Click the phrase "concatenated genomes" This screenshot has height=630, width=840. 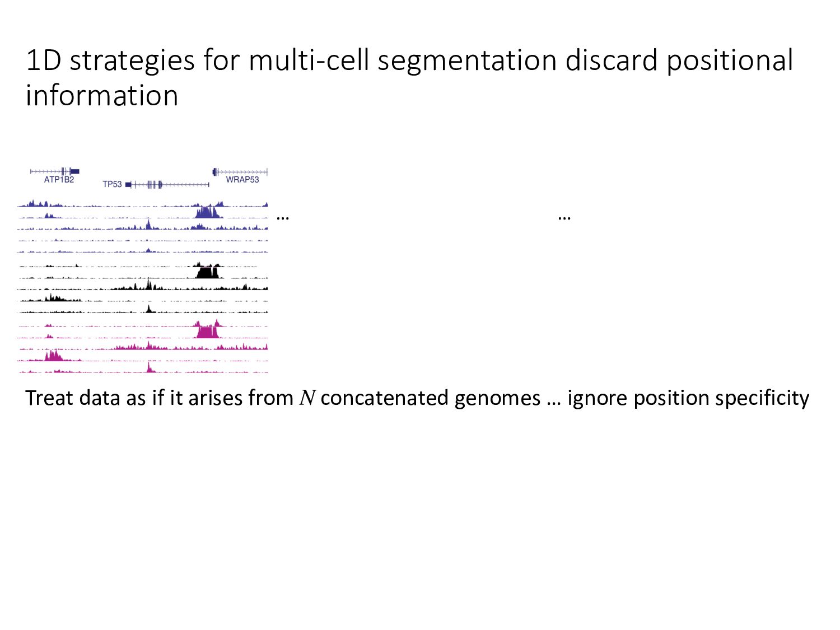tap(430, 398)
